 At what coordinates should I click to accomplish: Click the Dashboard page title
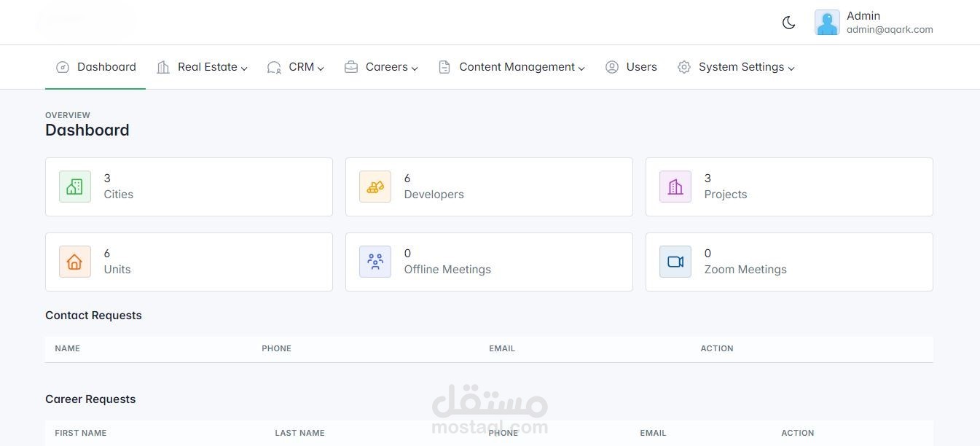pyautogui.click(x=87, y=130)
